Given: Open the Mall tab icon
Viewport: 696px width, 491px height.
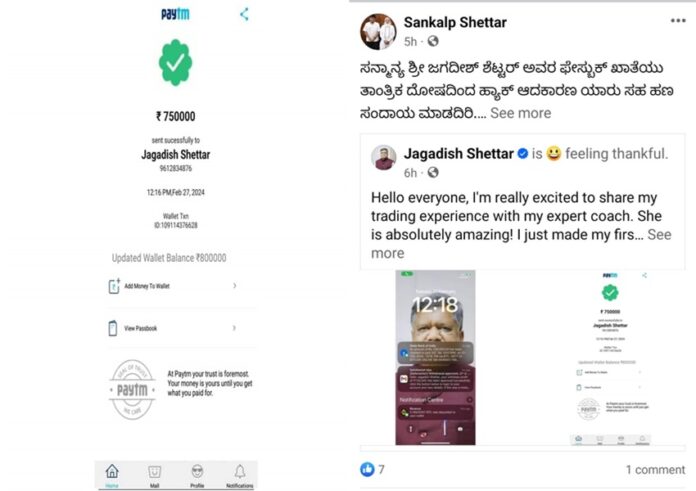Looking at the screenshot, I should click(154, 475).
